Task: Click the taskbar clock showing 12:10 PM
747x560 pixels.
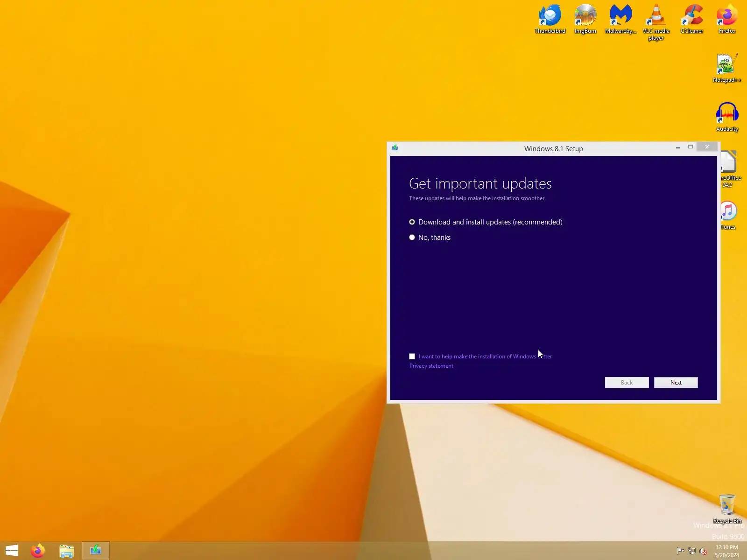Action: pos(727,551)
